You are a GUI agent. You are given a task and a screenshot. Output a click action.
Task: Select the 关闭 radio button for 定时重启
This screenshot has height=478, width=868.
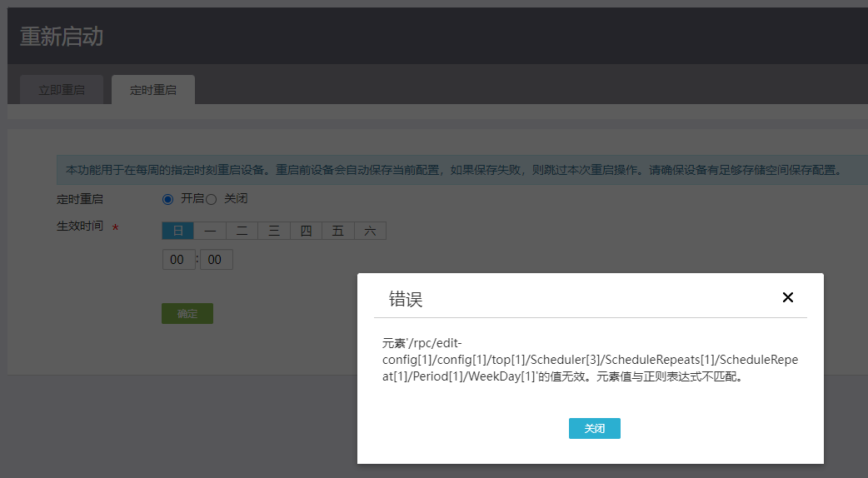click(212, 199)
